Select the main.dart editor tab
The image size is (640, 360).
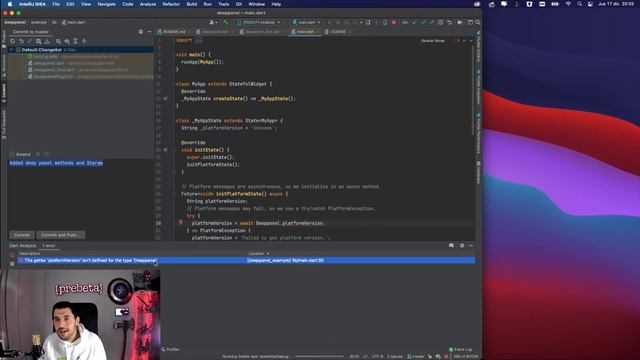(x=304, y=31)
